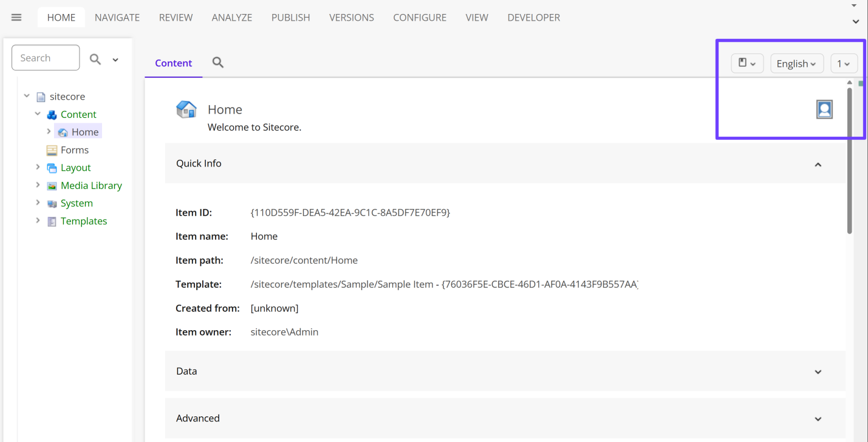Click the Layout node icon
This screenshot has height=442, width=868.
coord(52,168)
